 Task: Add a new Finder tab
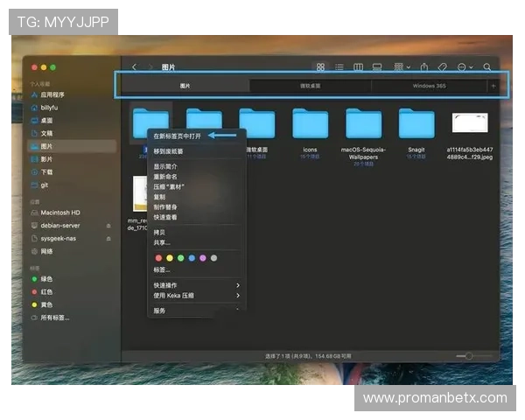493,86
